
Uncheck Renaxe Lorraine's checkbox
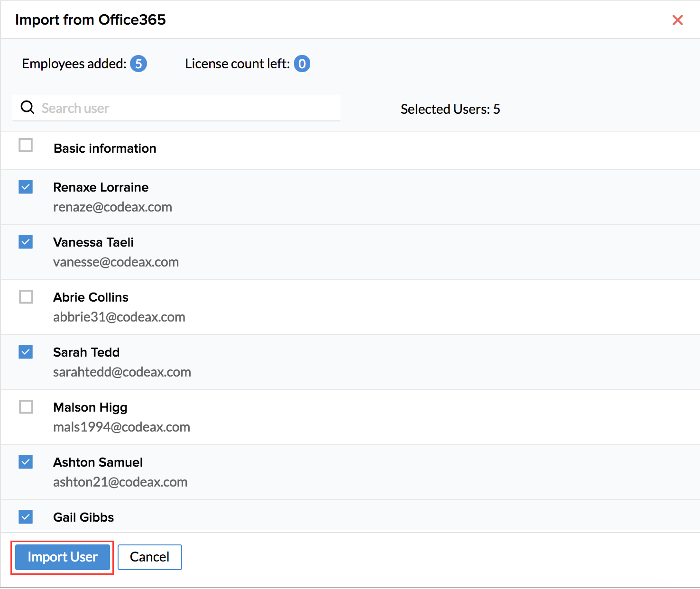point(26,187)
